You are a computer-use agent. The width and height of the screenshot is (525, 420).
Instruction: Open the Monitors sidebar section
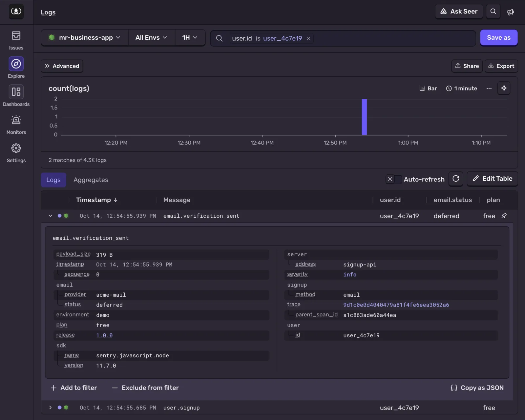coord(16,125)
